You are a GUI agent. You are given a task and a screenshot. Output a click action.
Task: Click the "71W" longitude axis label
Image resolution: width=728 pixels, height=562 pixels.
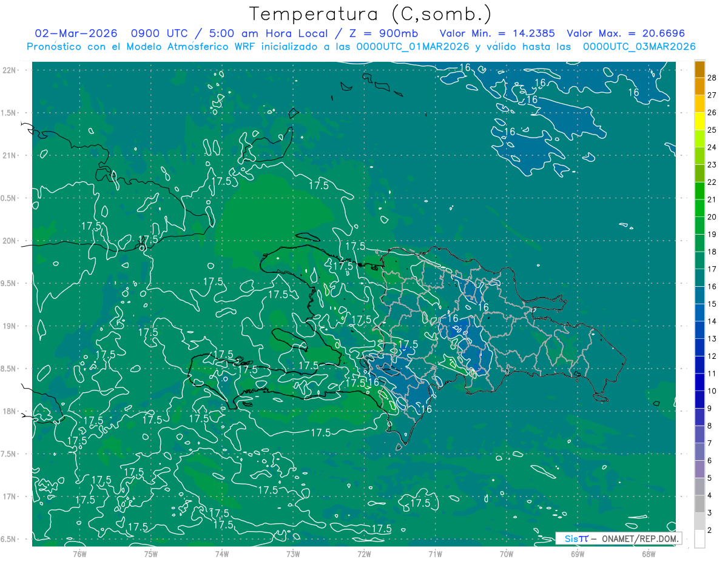click(x=435, y=554)
